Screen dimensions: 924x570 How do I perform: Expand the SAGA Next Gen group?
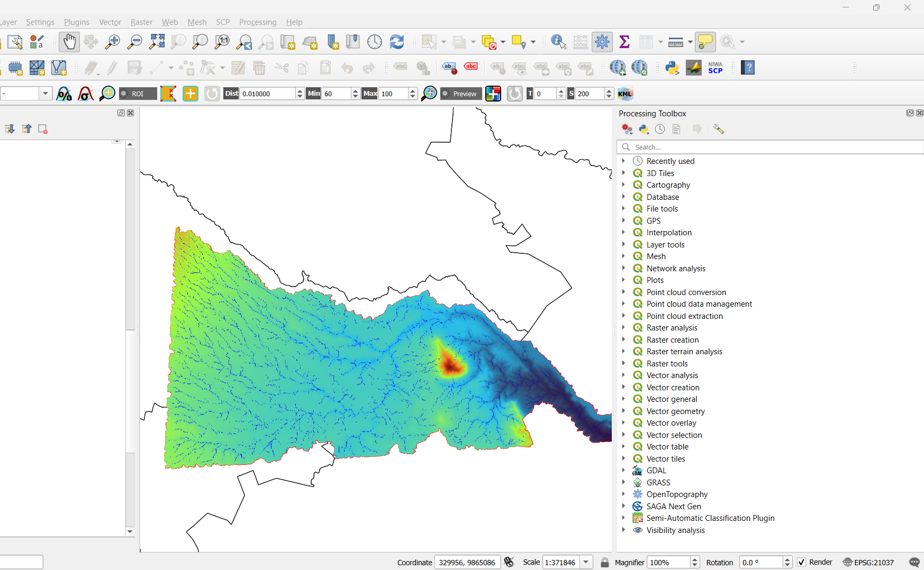(623, 507)
